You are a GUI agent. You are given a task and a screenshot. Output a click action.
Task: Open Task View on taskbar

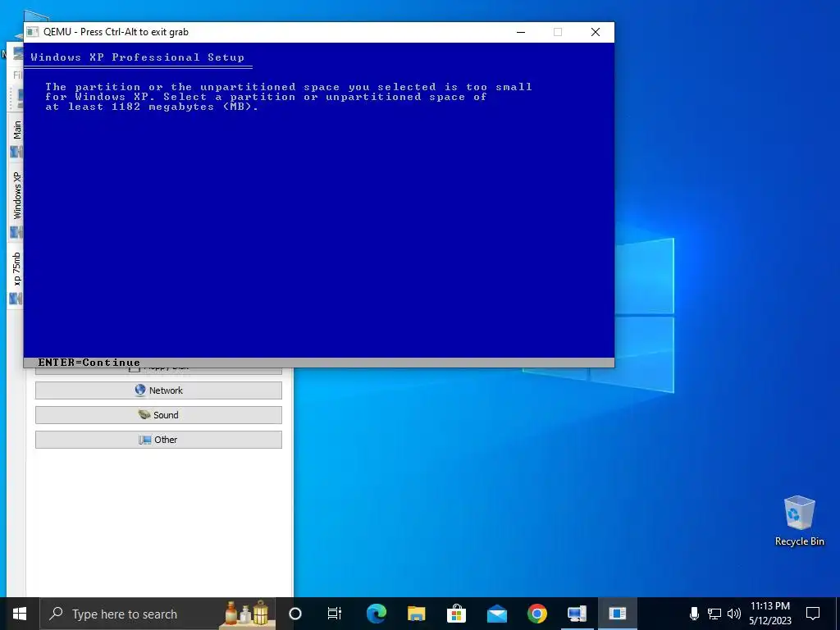coord(335,614)
